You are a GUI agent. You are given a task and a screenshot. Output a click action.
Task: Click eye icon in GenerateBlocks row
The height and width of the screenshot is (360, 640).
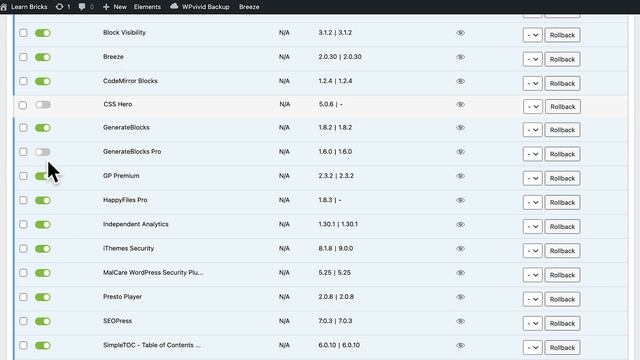[x=460, y=128]
